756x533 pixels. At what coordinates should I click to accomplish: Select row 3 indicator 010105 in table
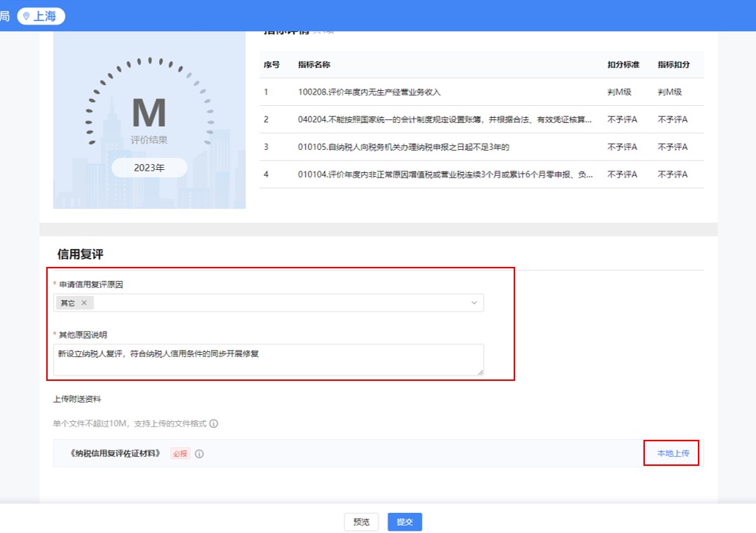tap(403, 147)
